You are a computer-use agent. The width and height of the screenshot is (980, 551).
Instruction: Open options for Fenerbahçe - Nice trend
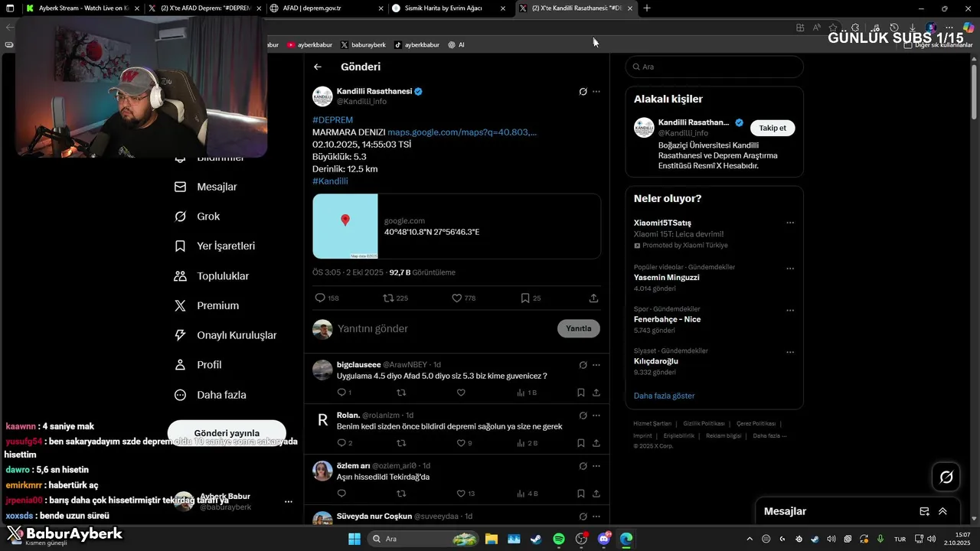tap(790, 311)
